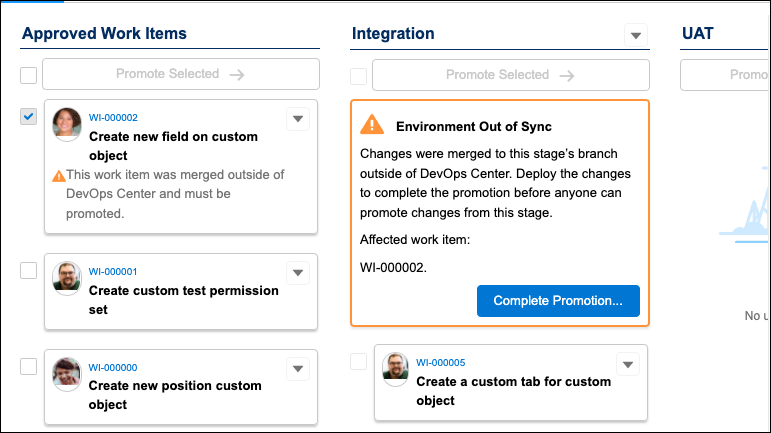The image size is (771, 433).
Task: Click the arrow icon in Integration Promote Selected
Action: (x=566, y=75)
